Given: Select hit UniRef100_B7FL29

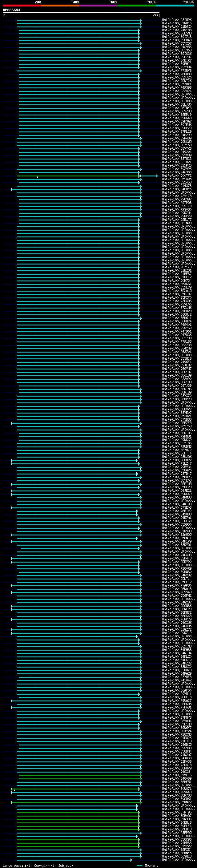Looking at the screenshot, I should (177, 132).
